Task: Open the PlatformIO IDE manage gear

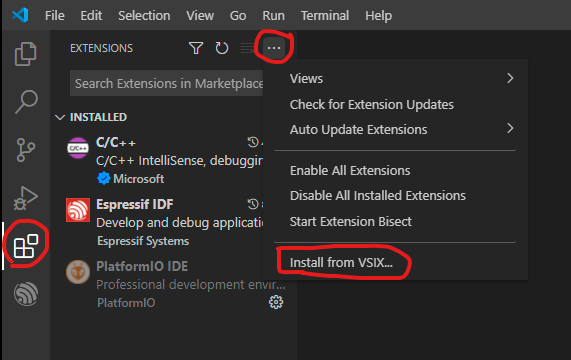Action: [x=276, y=302]
